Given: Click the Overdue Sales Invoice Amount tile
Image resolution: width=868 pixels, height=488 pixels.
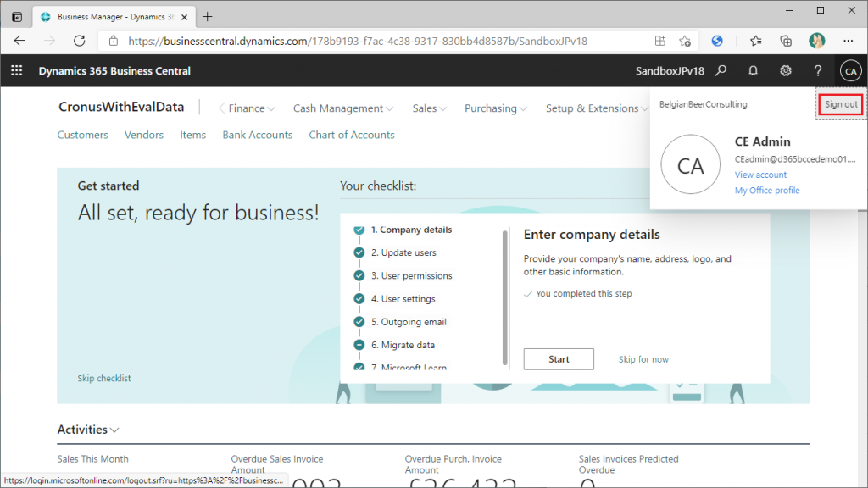Looking at the screenshot, I should tap(277, 464).
